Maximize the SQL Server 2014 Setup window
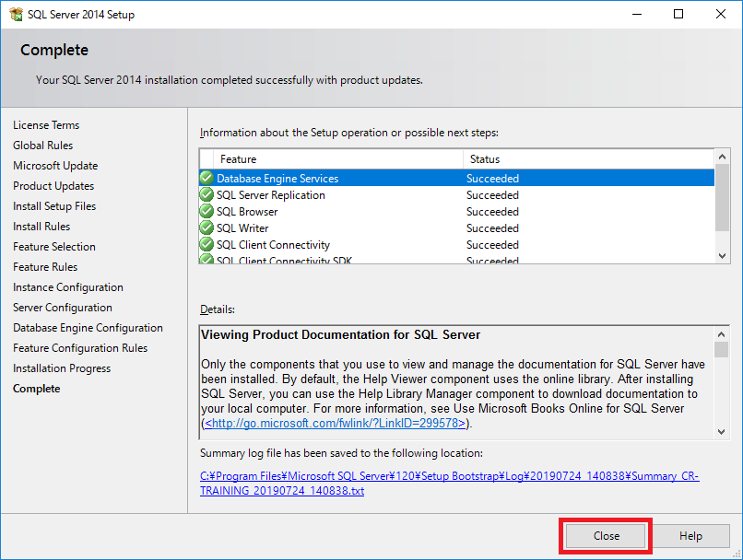743x560 pixels. pyautogui.click(x=678, y=14)
